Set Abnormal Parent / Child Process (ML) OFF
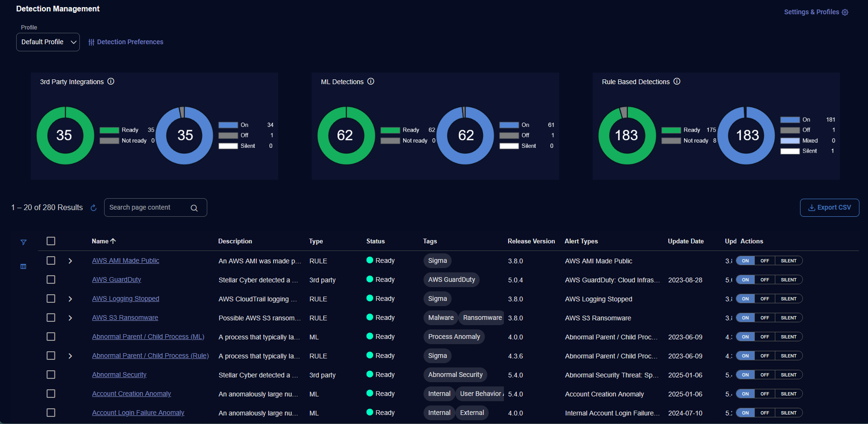 (765, 337)
